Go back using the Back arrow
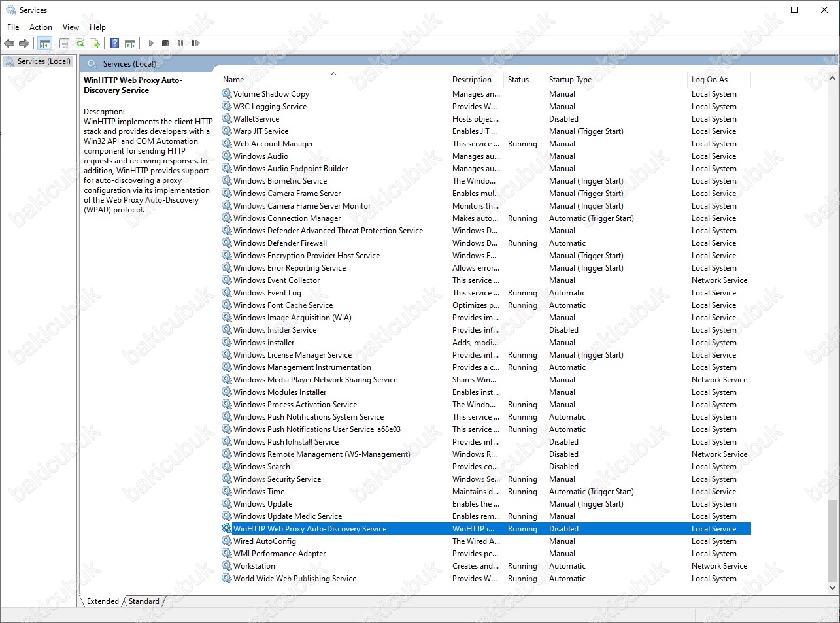The width and height of the screenshot is (840, 623). coord(9,43)
